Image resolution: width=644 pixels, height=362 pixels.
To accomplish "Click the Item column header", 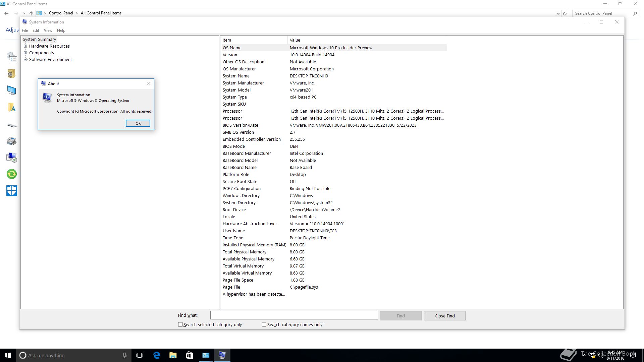I will tap(254, 40).
